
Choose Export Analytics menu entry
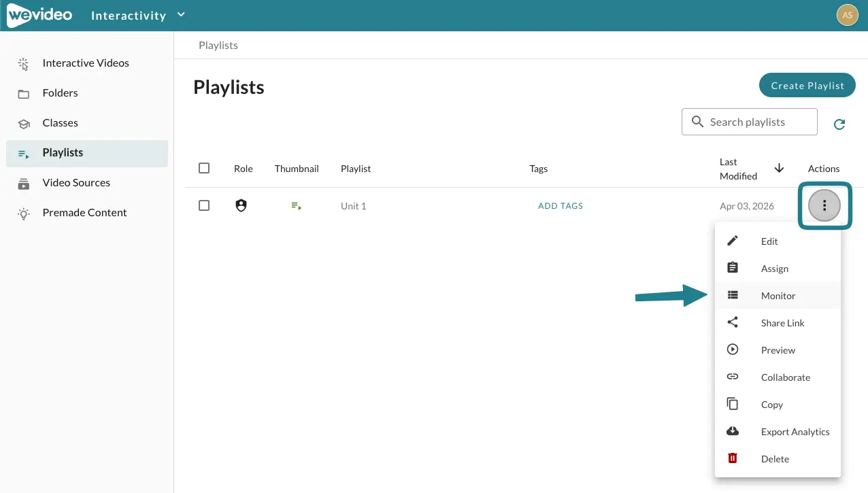[x=778, y=432]
